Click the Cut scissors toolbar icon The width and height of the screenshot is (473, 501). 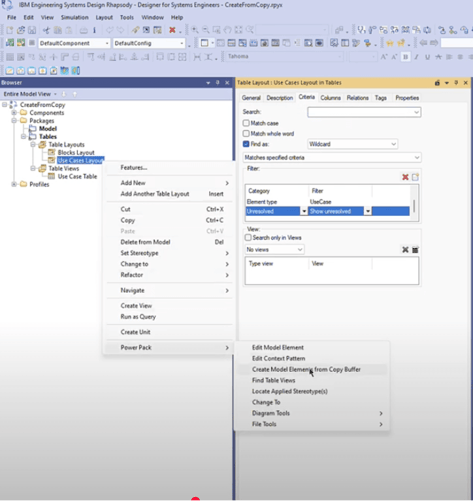coord(46,30)
